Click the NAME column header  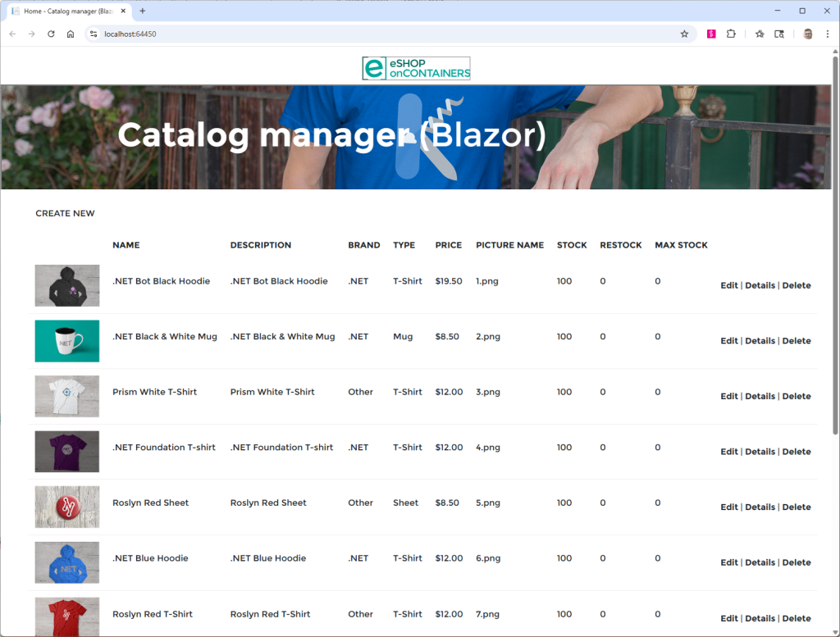[126, 244]
